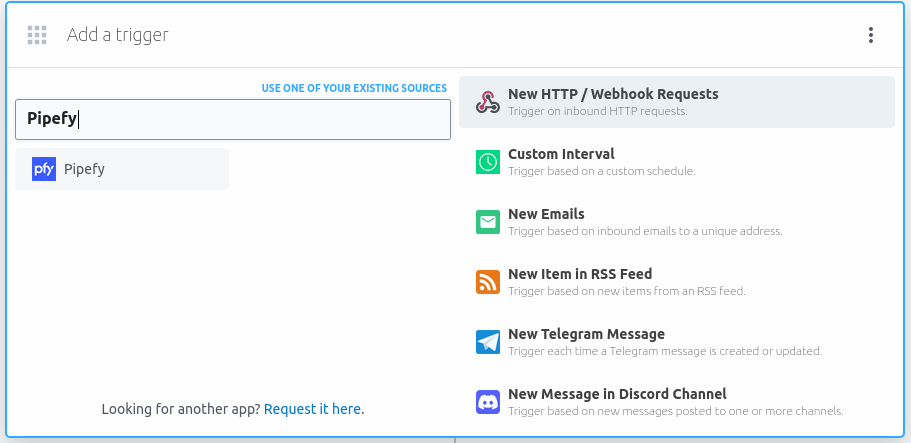Image resolution: width=911 pixels, height=443 pixels.
Task: Click text 'Trigger based on a custom schedule.'
Action: click(x=602, y=172)
